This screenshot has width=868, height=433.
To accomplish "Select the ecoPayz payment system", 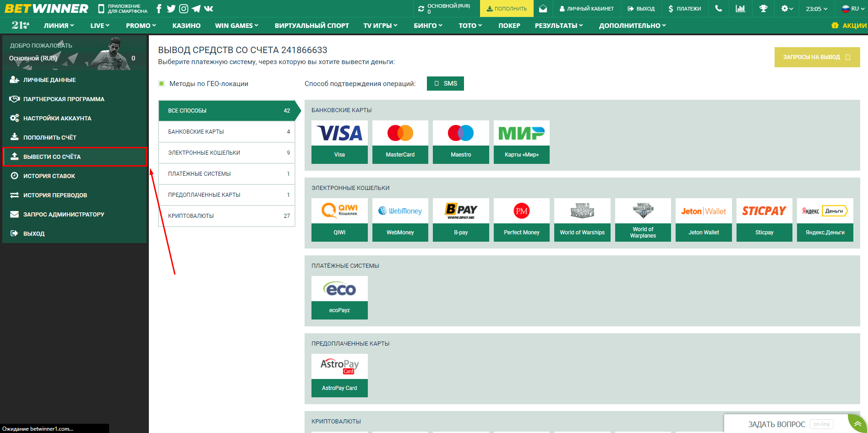I will coord(339,298).
